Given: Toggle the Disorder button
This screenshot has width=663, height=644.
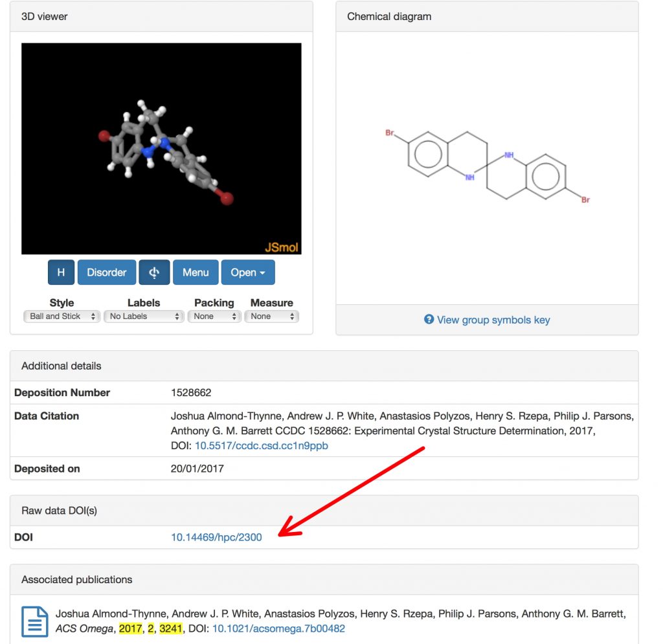Looking at the screenshot, I should pyautogui.click(x=107, y=272).
